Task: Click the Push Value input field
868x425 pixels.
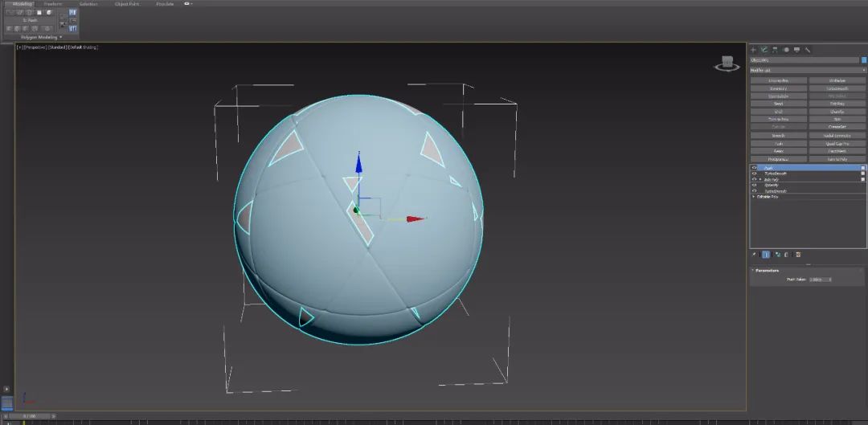Action: 817,280
